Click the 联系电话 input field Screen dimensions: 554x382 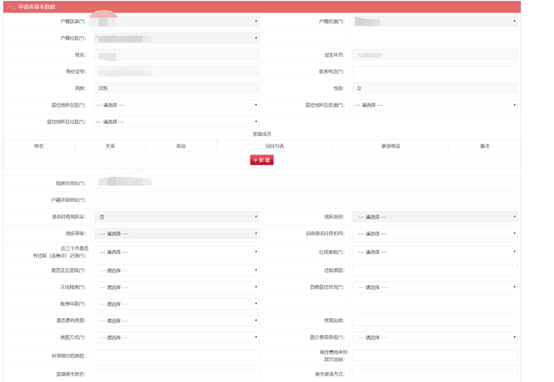[435, 71]
